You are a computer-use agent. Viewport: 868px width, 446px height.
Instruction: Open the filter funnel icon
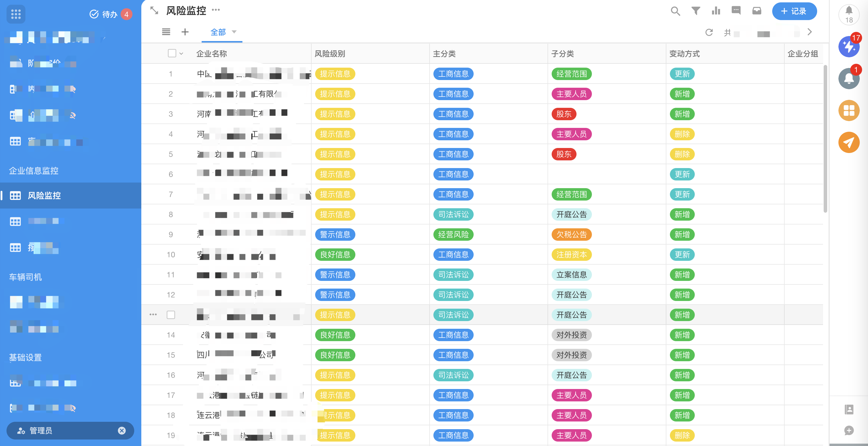click(x=695, y=11)
